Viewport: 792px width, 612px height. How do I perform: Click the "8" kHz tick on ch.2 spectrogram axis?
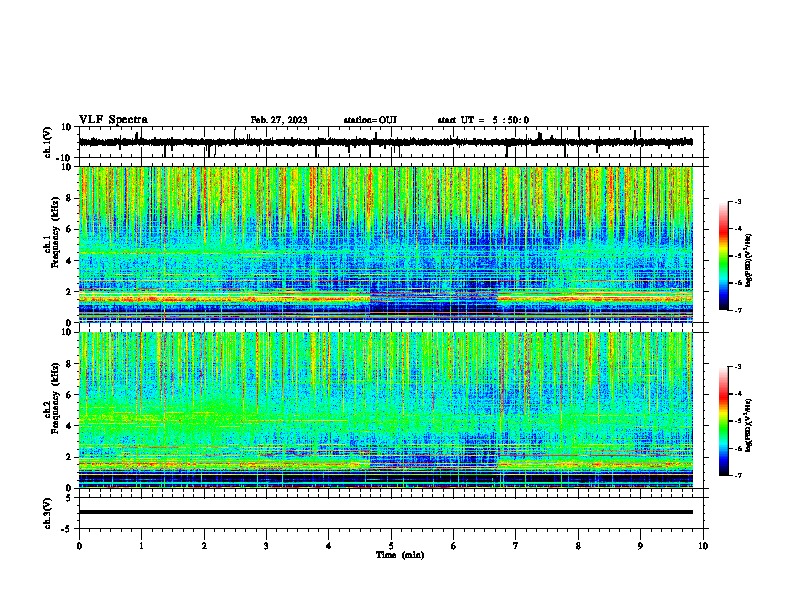[69, 364]
